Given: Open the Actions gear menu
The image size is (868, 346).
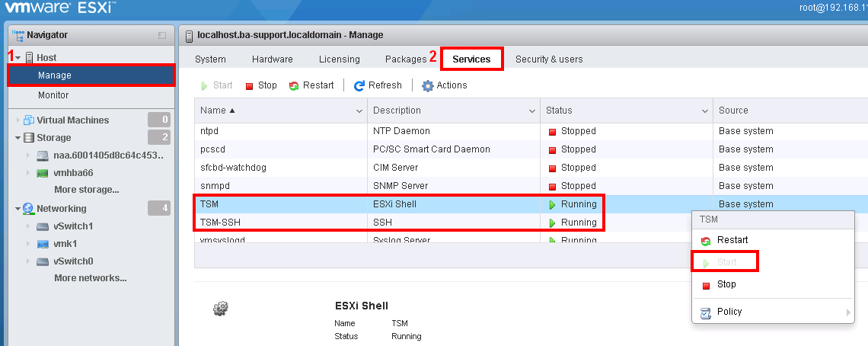Looking at the screenshot, I should click(x=445, y=85).
